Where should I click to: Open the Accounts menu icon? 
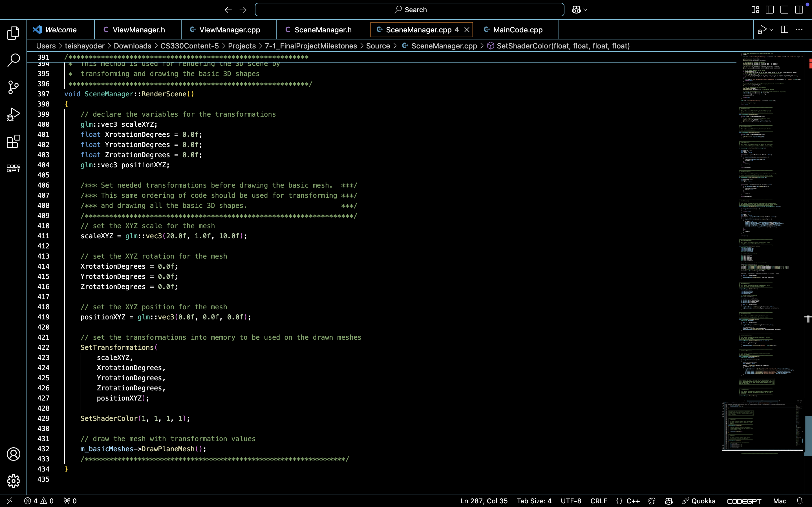pos(14,454)
